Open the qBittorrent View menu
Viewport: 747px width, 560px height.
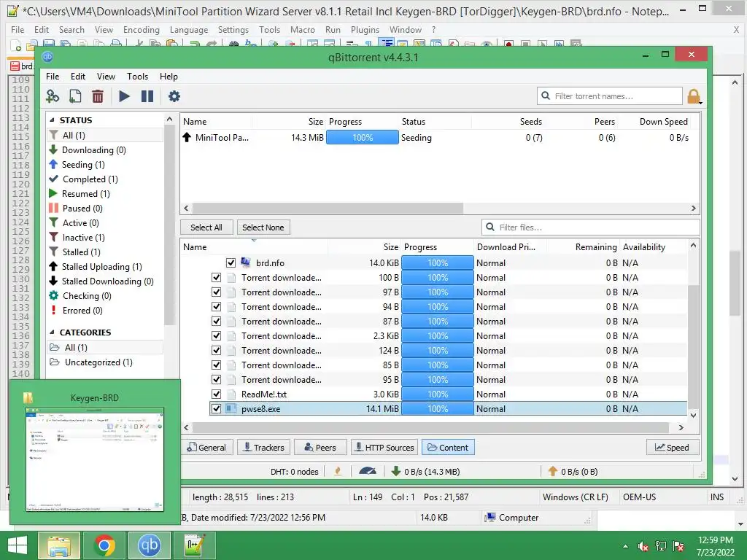(106, 76)
